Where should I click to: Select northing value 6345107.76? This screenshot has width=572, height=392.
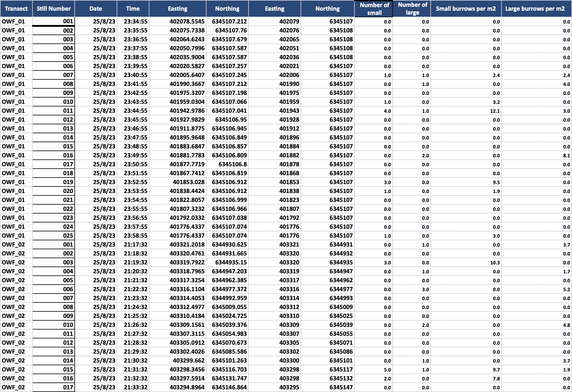point(227,30)
